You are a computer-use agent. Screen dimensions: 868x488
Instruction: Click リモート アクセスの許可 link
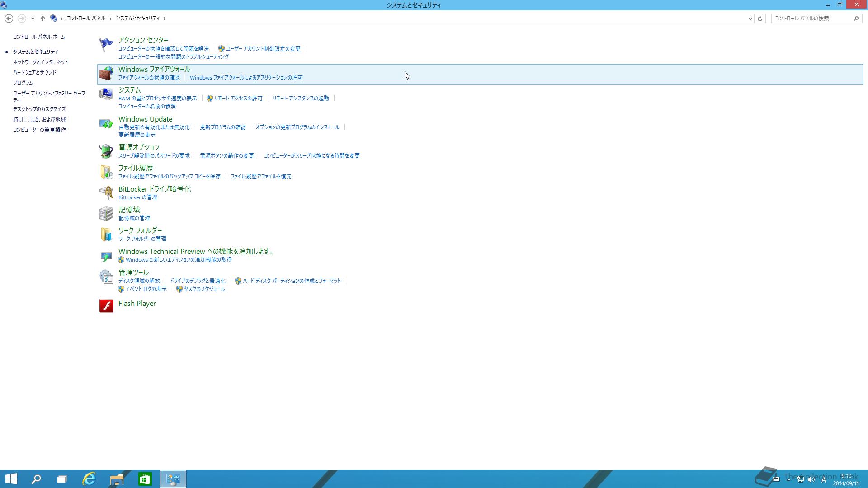click(x=238, y=99)
